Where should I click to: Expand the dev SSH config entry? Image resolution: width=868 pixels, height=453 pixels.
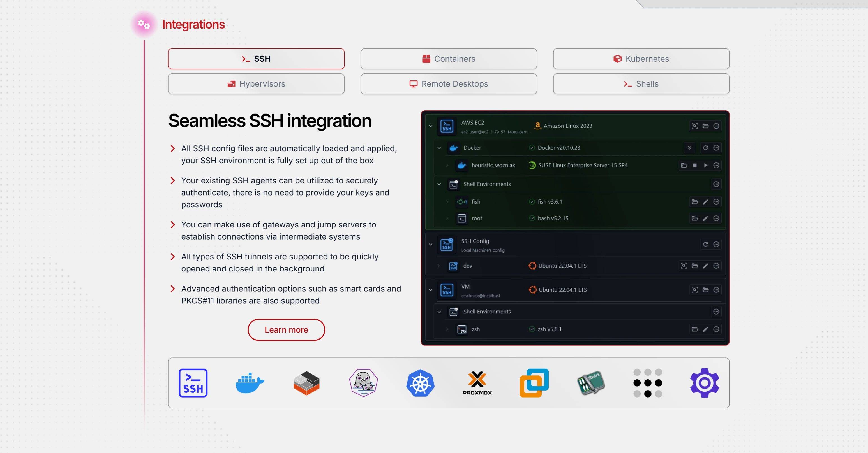click(x=439, y=266)
